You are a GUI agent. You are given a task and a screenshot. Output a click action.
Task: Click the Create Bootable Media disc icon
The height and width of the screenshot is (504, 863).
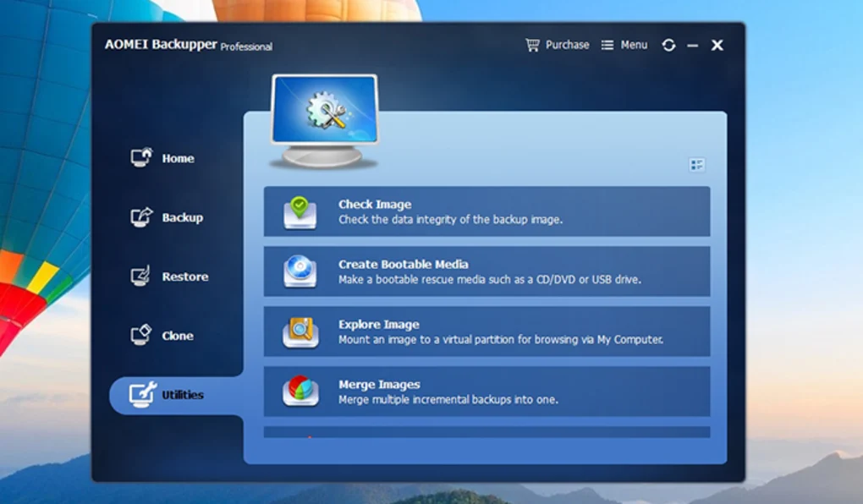pos(300,272)
